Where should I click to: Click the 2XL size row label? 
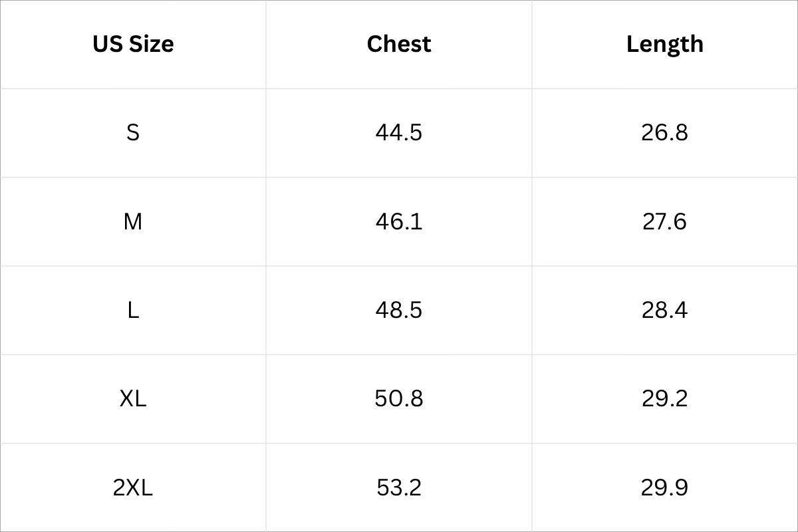[x=133, y=487]
